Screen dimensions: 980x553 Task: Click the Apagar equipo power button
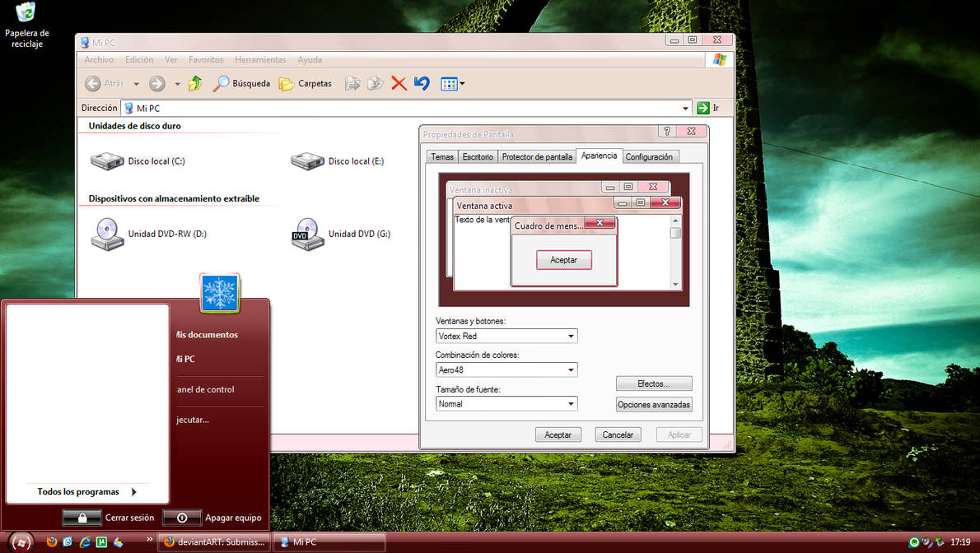pos(182,518)
